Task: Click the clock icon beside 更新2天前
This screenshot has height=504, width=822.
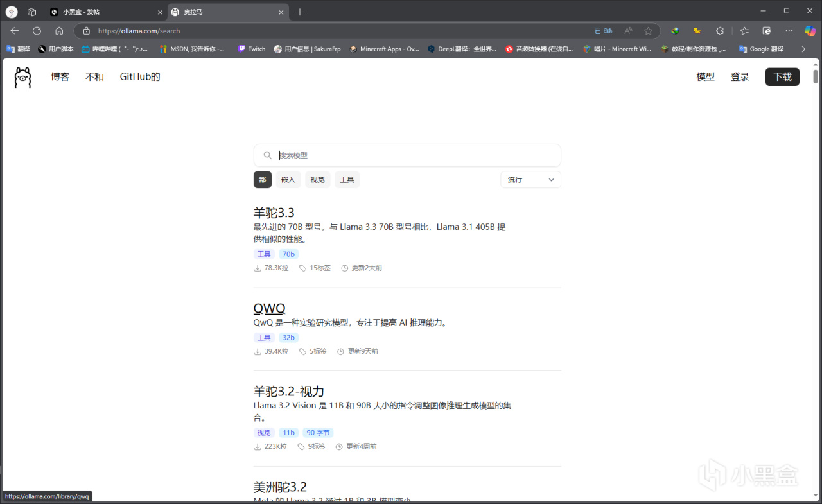Action: [344, 268]
